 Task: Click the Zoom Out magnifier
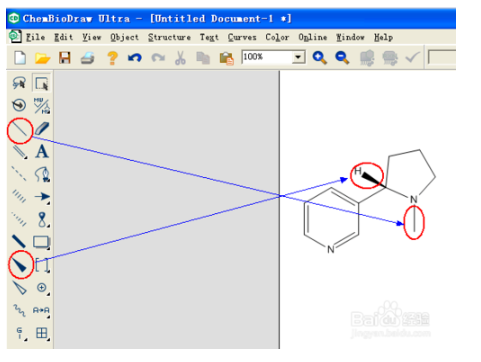point(342,58)
